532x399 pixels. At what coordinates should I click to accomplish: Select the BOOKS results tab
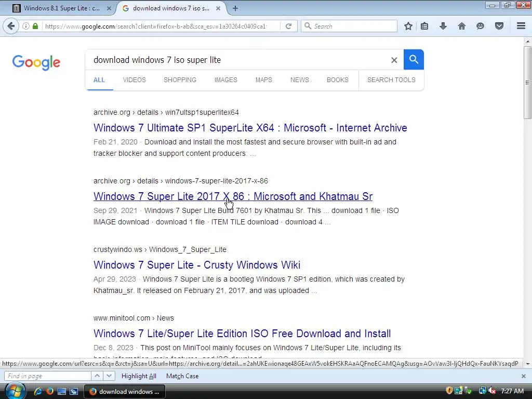point(337,79)
